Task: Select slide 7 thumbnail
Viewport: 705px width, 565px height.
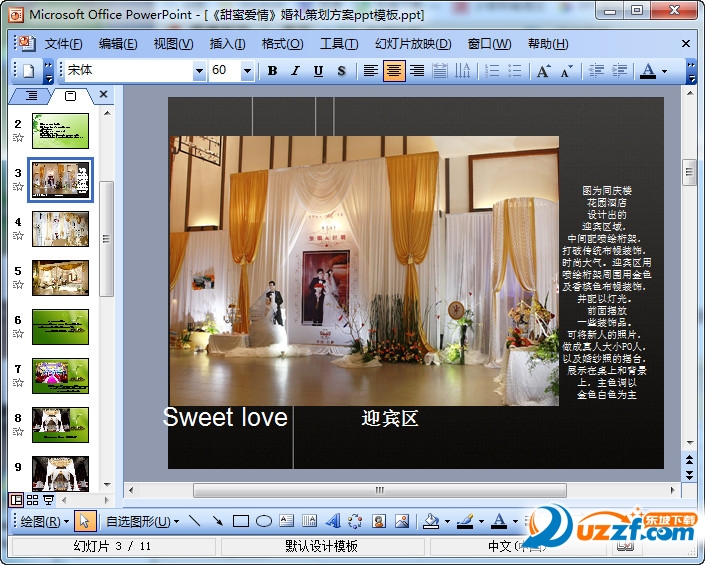Action: (x=60, y=376)
